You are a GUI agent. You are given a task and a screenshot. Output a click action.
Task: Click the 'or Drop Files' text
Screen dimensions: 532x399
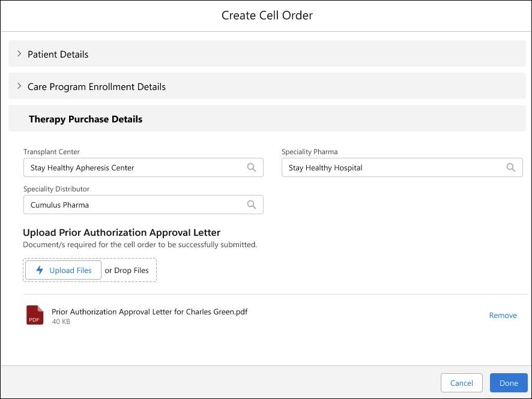[x=127, y=270]
